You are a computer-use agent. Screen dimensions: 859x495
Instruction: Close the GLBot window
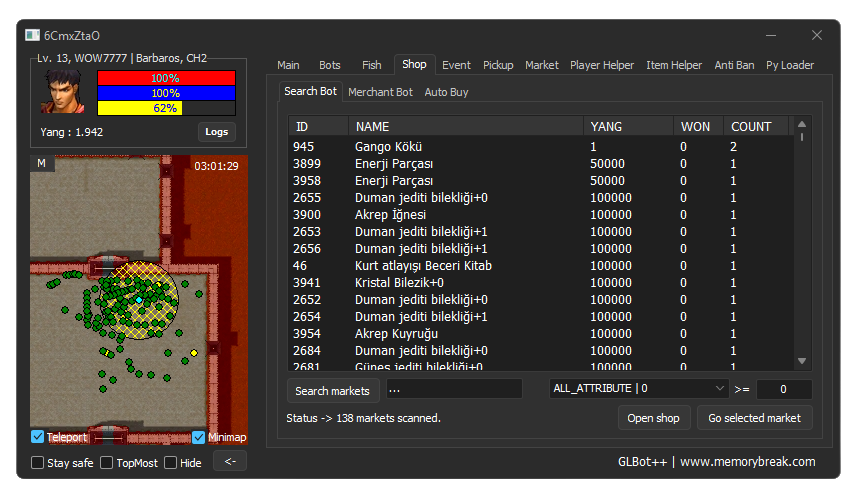coord(817,35)
